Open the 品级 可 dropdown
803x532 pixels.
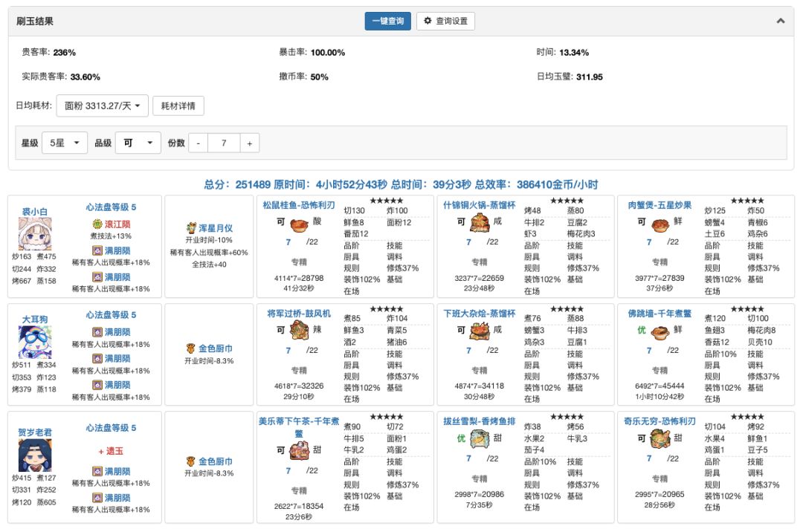coord(138,143)
